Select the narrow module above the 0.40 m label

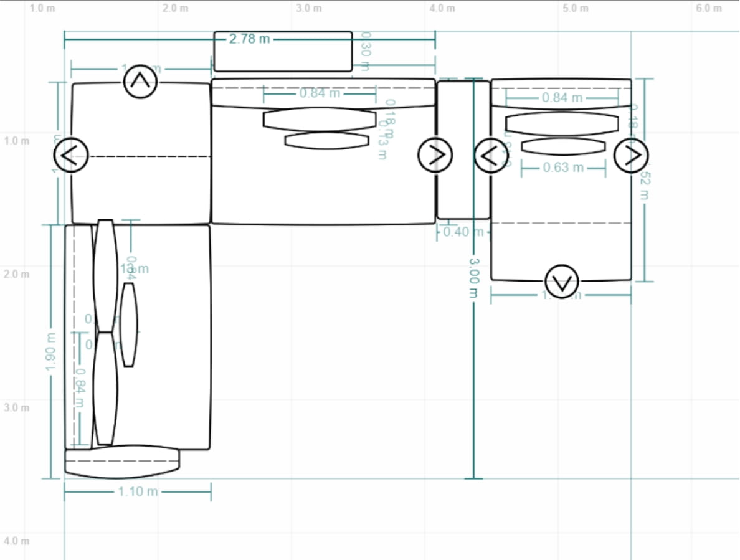tap(463, 150)
